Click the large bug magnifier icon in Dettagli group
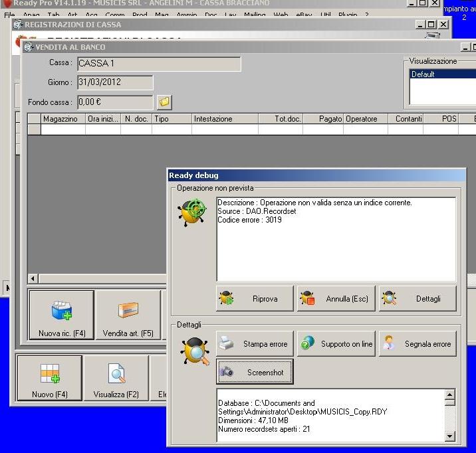The image size is (476, 453). click(x=195, y=351)
